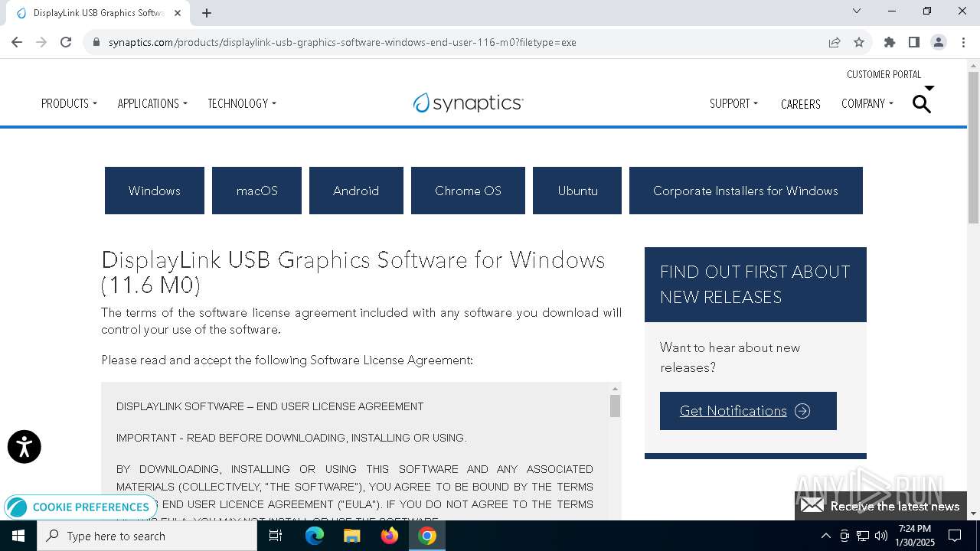Expand the SUPPORT menu
This screenshot has height=551, width=980.
coord(733,103)
